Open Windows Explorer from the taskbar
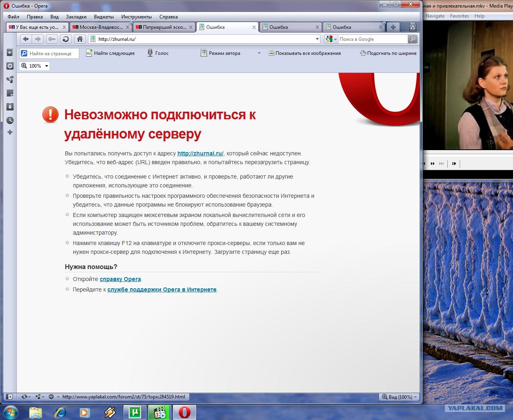Viewport: 513px width, 420px height. [36, 412]
